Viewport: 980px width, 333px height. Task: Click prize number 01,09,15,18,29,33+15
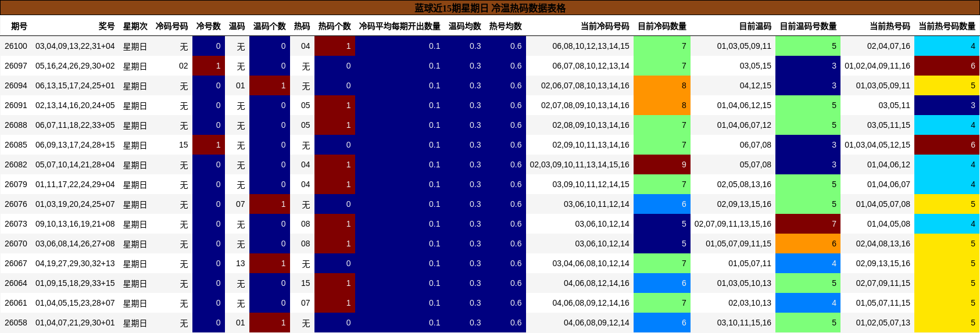coord(75,283)
